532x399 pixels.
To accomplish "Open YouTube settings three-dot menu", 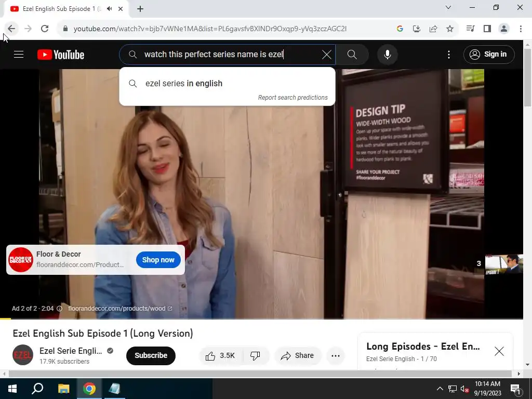I will (448, 54).
